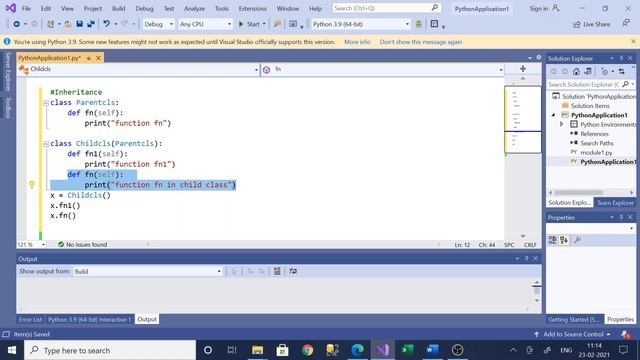Screen dimensions: 640x360
Task: Expand the Python Environments node
Action: click(x=562, y=124)
